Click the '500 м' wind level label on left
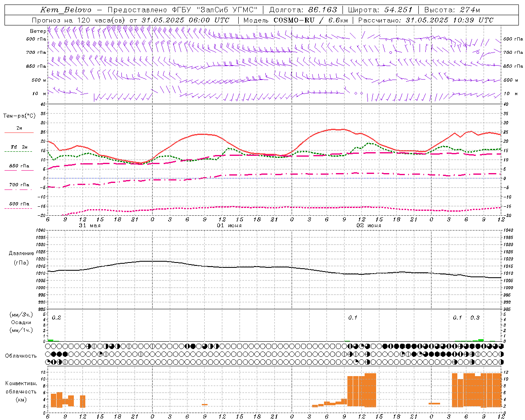The width and height of the screenshot is (525, 420). click(39, 80)
